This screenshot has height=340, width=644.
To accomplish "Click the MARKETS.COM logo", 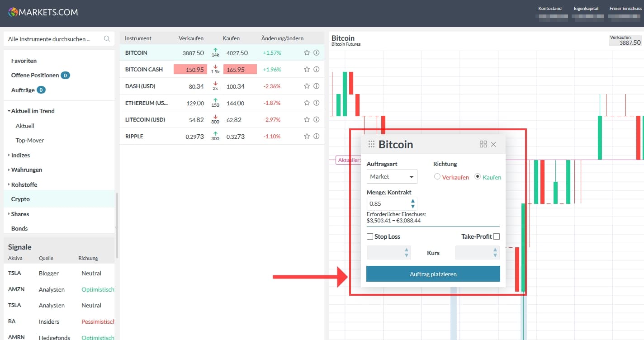I will point(43,12).
